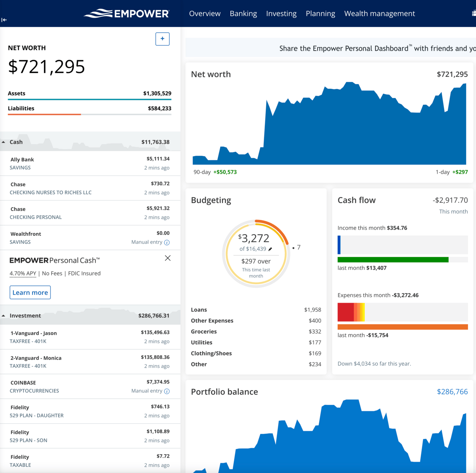Select the Loans budget category
476x473 pixels.
[x=256, y=310]
